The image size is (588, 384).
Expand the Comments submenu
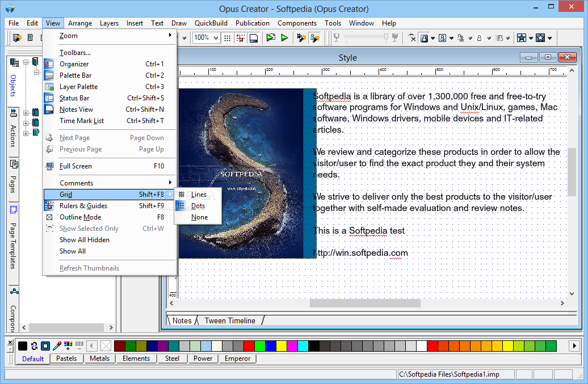point(110,183)
